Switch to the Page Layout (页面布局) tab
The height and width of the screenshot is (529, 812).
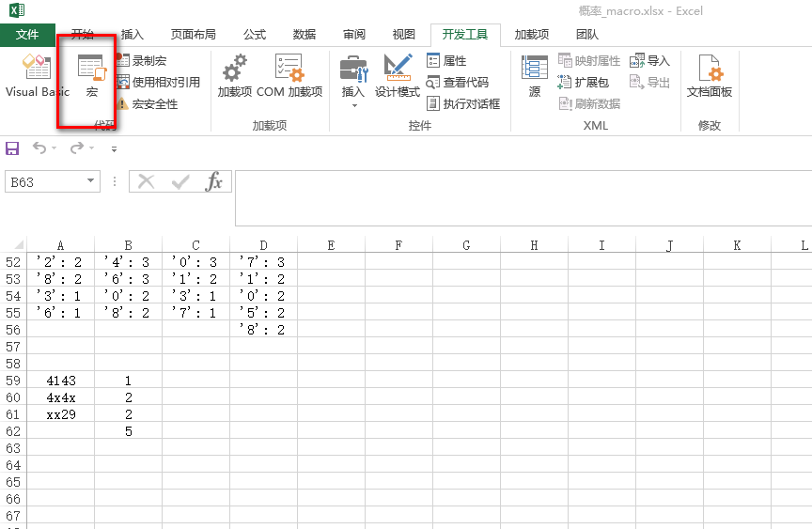pyautogui.click(x=194, y=35)
